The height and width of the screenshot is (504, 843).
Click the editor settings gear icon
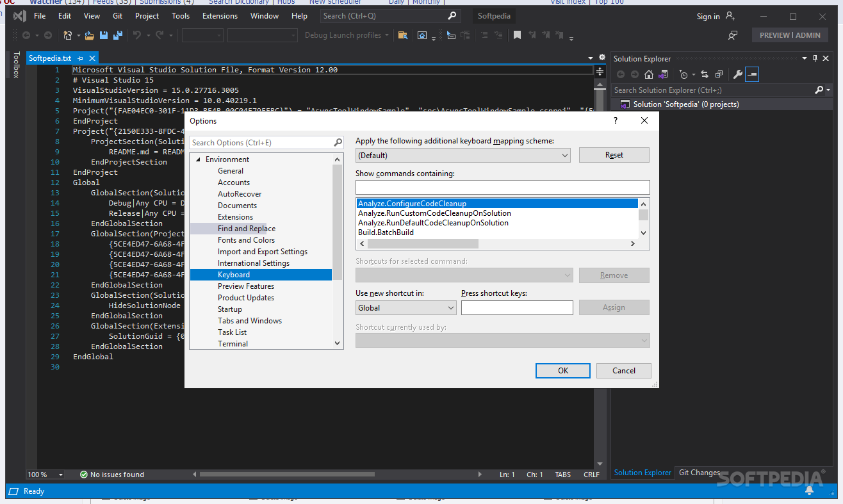click(602, 58)
